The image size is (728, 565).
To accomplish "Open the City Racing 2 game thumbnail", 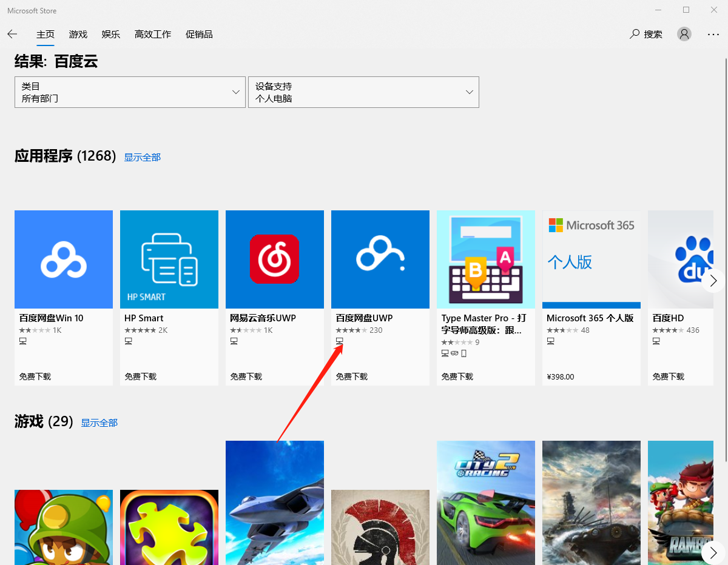I will pyautogui.click(x=486, y=502).
